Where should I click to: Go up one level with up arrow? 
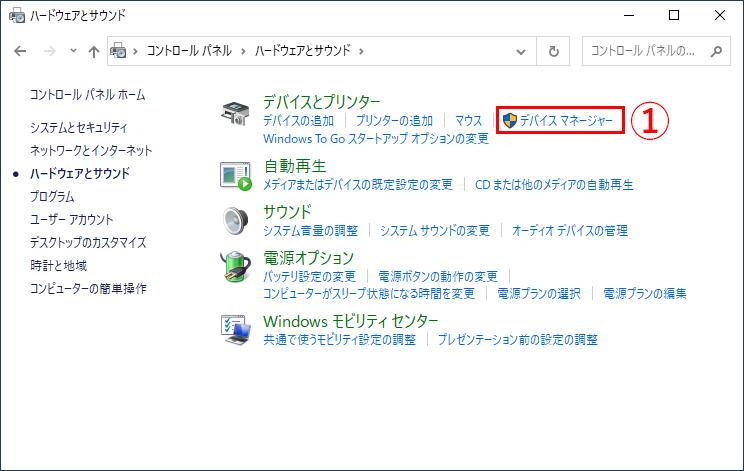(x=94, y=51)
